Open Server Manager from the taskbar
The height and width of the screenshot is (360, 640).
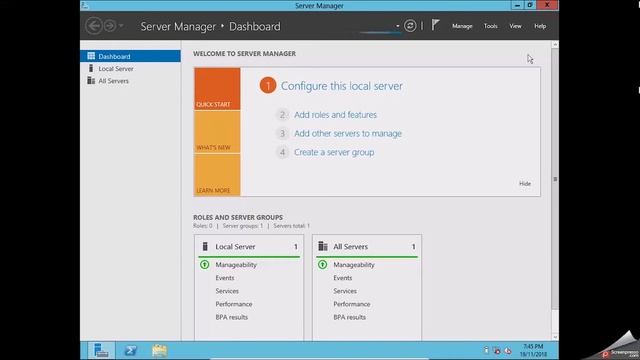(101, 350)
